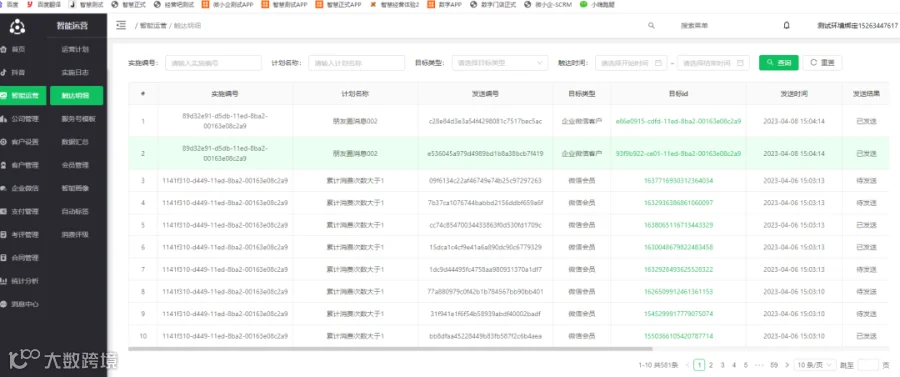Pick the 触达时间 start date field
Viewport: 900px width, 377px height.
(x=631, y=63)
